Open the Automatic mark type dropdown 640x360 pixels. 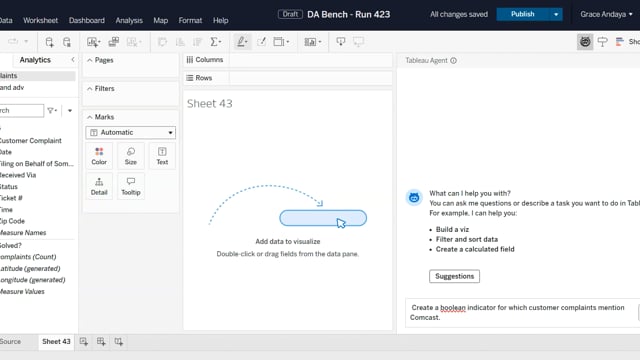[131, 132]
